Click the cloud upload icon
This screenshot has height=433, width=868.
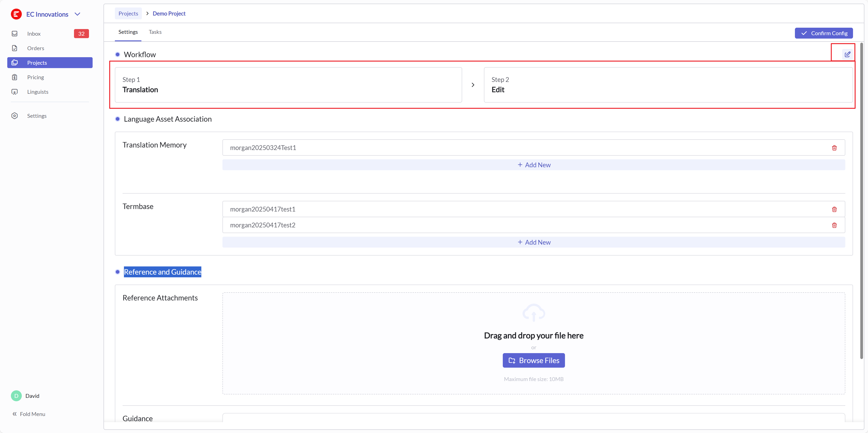tap(533, 312)
